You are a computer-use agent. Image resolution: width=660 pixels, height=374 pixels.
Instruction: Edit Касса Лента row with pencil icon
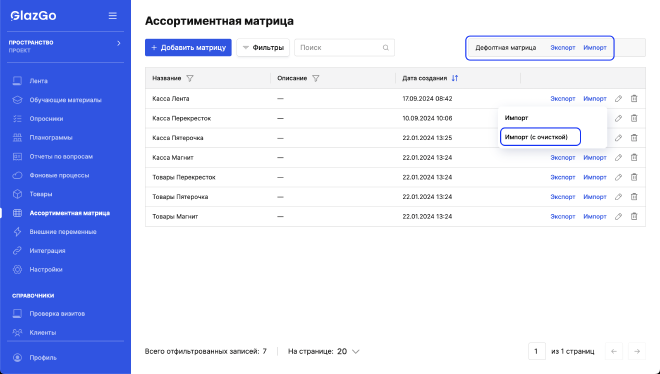[618, 98]
